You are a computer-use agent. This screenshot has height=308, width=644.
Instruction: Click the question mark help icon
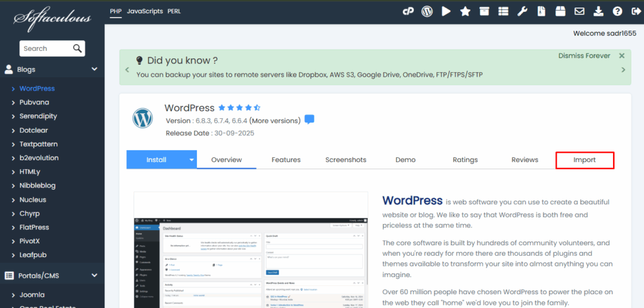click(617, 11)
